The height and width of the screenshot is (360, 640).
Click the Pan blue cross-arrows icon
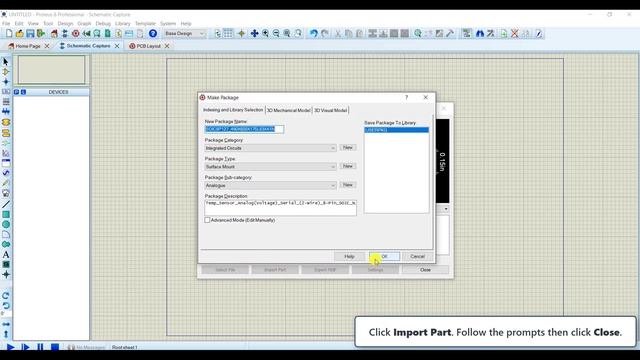click(x=254, y=33)
